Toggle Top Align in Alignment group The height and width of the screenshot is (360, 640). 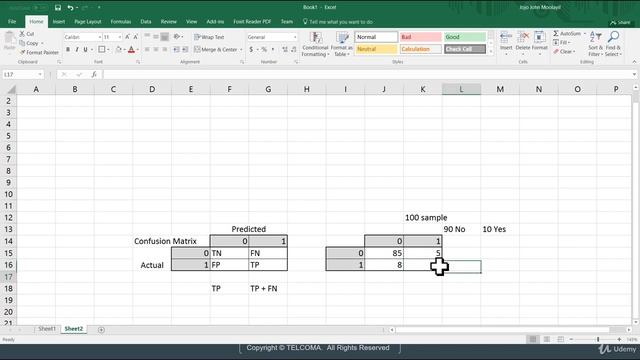147,37
